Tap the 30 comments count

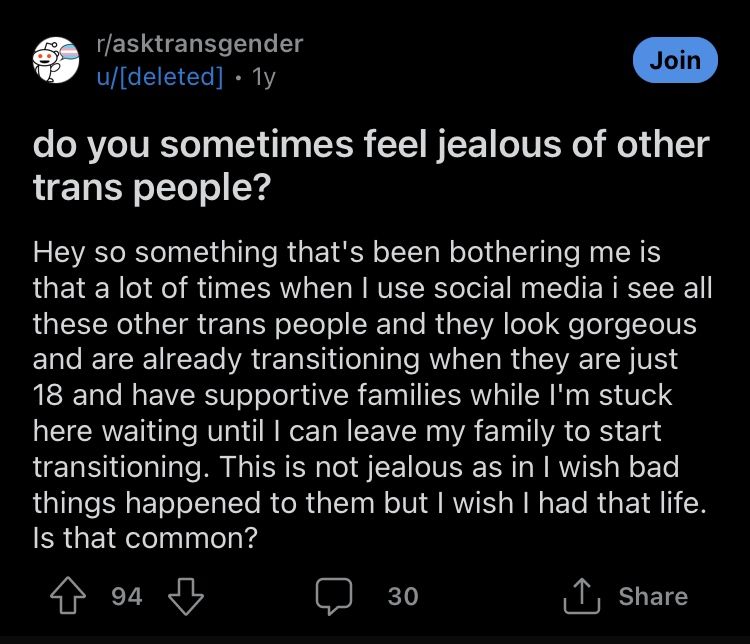click(403, 597)
